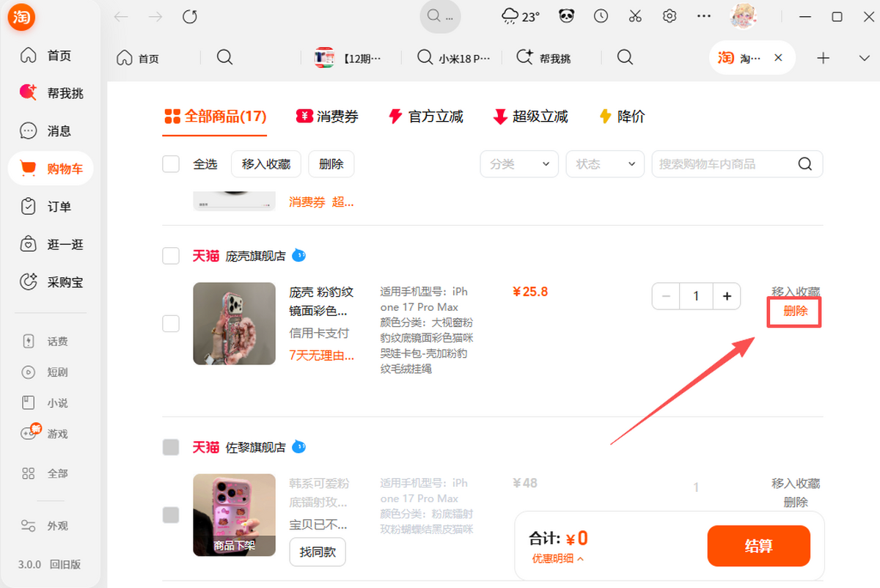
Task: Open 帮我挑 in the left sidebar
Action: [x=50, y=93]
